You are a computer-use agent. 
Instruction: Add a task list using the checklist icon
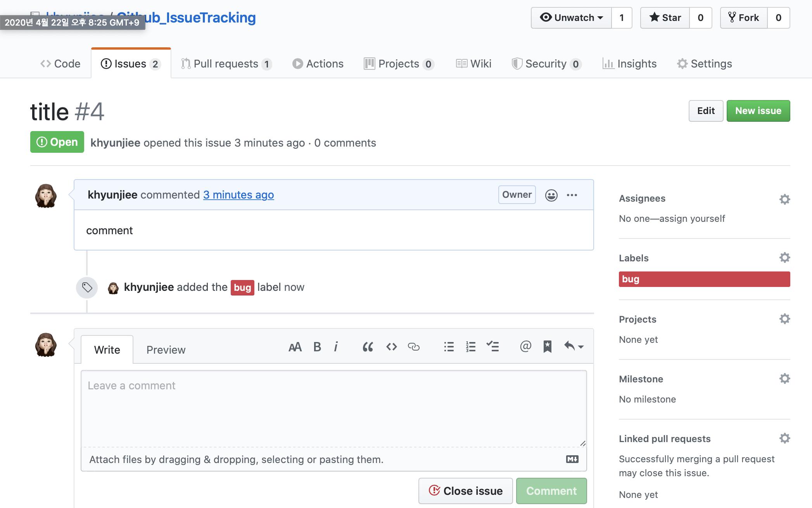coord(492,347)
